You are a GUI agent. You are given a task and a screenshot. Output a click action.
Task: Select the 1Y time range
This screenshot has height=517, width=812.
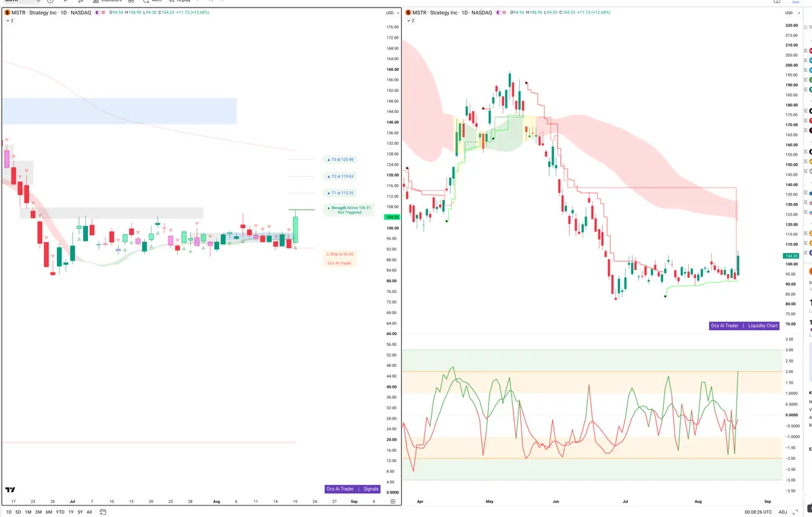[71, 512]
